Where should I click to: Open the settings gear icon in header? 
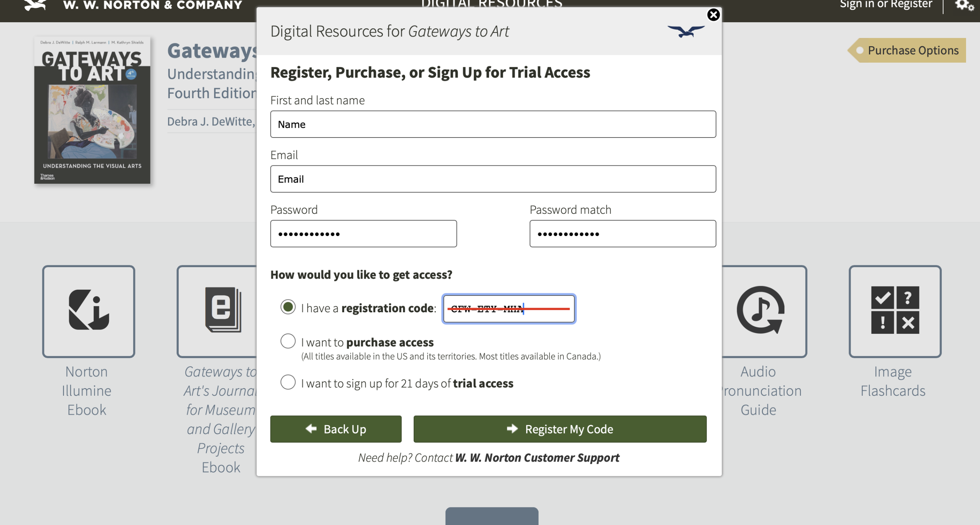[964, 5]
